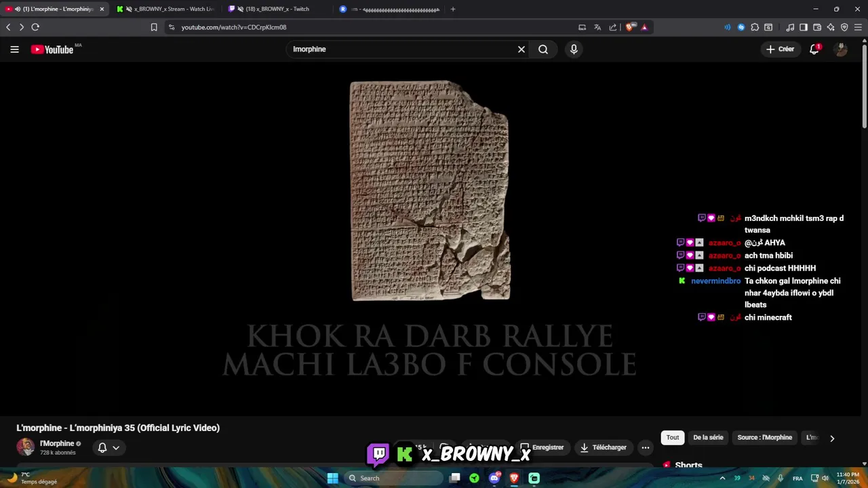
Task: Go to the YouTube home logo
Action: click(52, 49)
